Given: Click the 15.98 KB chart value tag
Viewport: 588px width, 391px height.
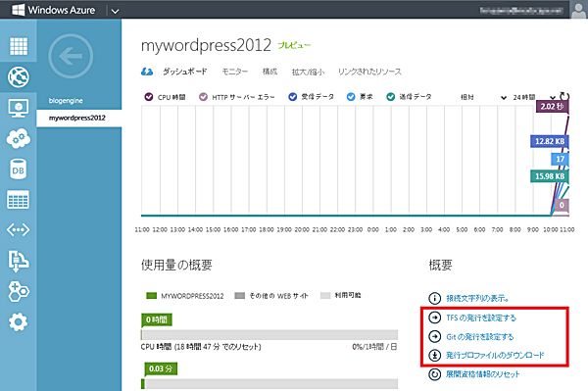Looking at the screenshot, I should pyautogui.click(x=550, y=176).
